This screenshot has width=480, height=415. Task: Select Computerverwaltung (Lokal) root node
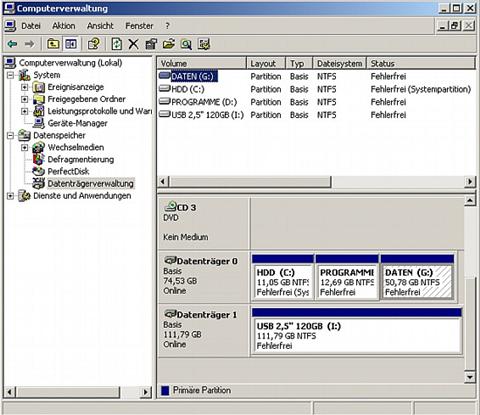(x=70, y=63)
